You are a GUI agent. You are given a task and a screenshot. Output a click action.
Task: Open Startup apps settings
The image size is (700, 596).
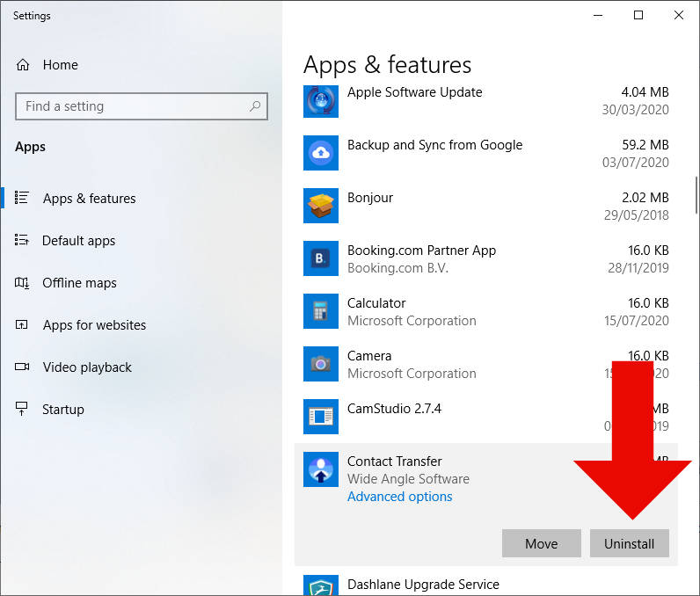click(x=63, y=409)
